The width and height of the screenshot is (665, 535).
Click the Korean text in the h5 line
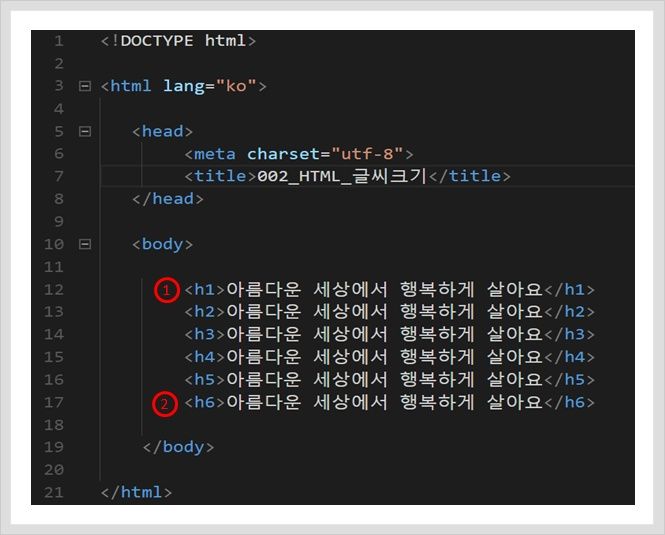(x=384, y=380)
